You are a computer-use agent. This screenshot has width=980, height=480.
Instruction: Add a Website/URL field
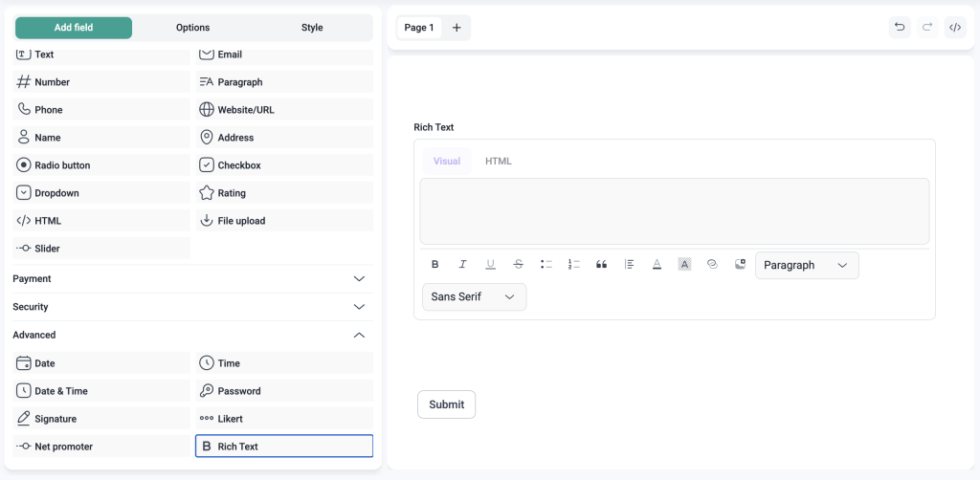click(x=284, y=110)
